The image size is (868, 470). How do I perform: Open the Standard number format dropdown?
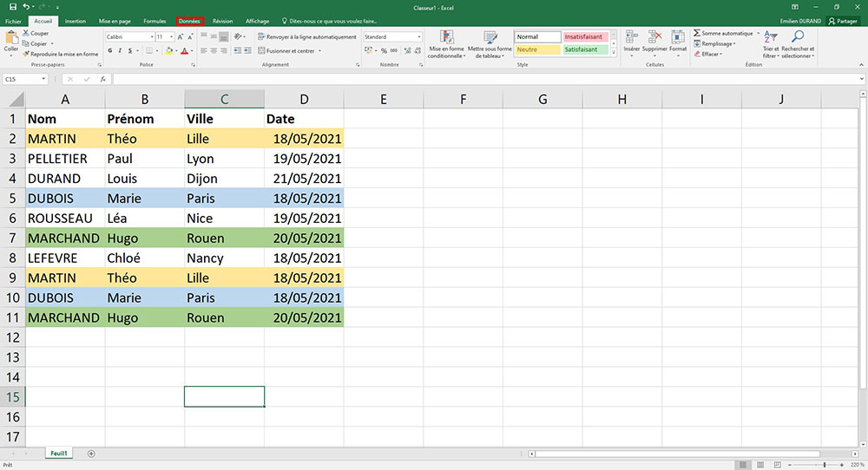(419, 37)
